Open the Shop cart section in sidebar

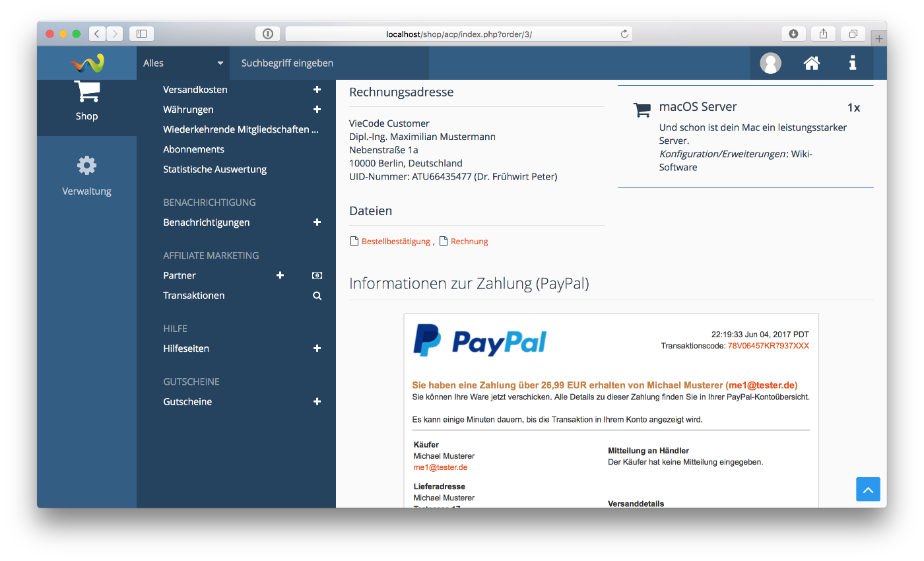(x=86, y=102)
